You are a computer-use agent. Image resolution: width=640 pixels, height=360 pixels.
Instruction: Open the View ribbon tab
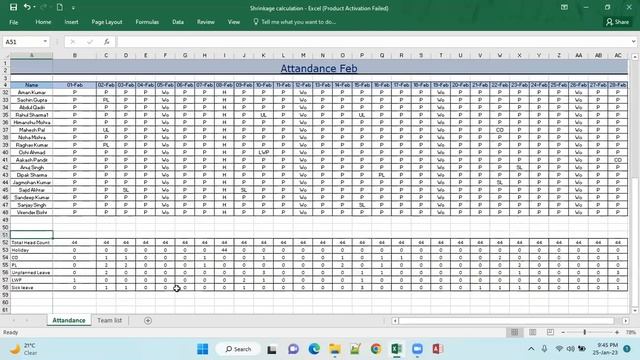point(234,22)
